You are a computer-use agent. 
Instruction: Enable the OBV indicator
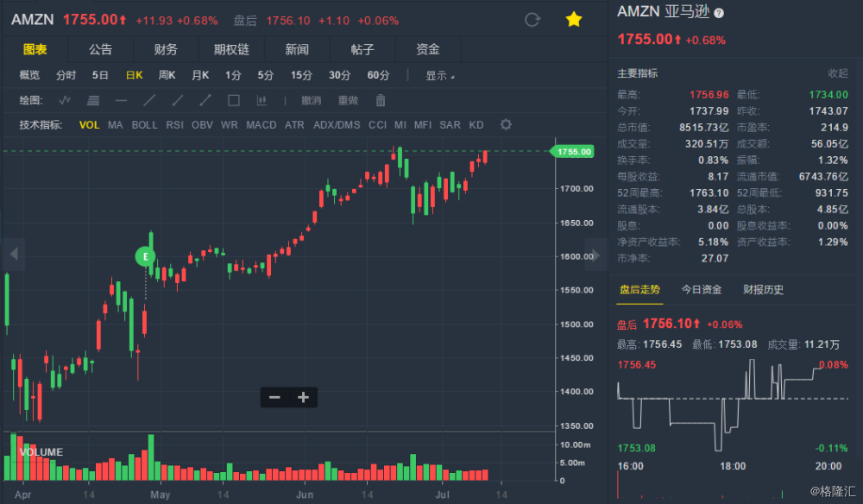tap(202, 125)
